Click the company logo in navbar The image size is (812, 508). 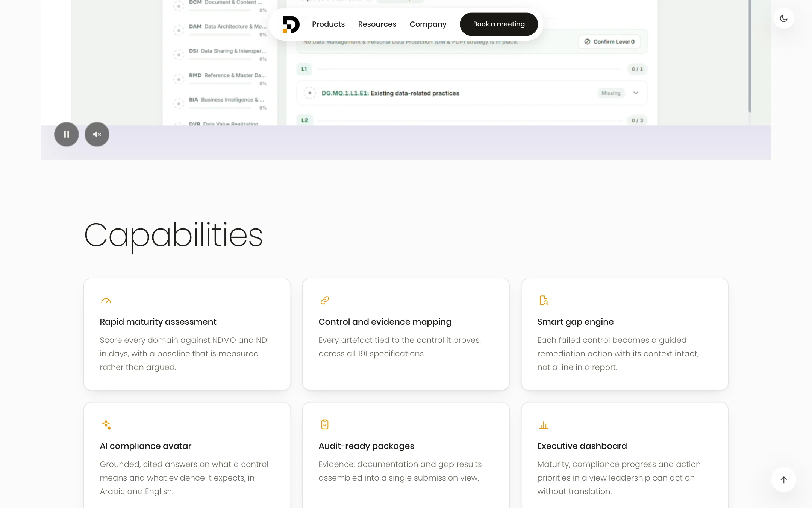(291, 24)
